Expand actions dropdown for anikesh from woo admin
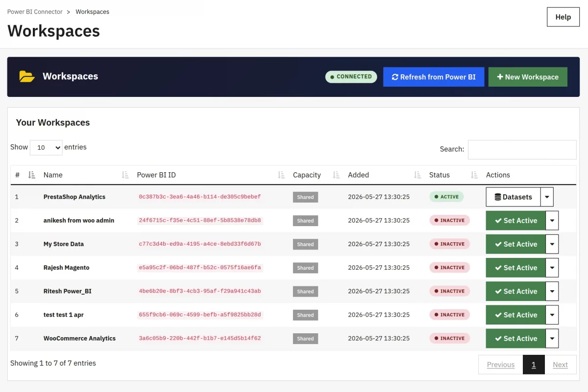This screenshot has width=588, height=392. pos(552,220)
